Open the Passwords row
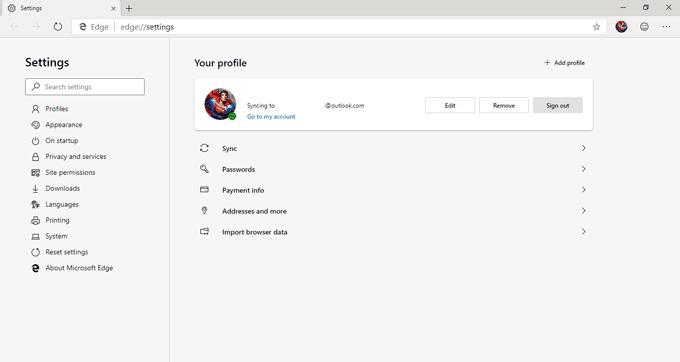680x362 pixels. pos(393,169)
